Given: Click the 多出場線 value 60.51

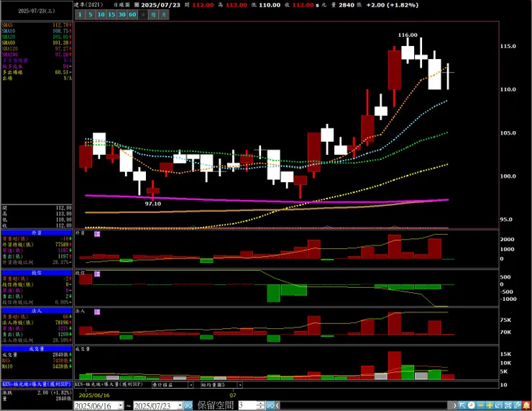Looking at the screenshot, I should pos(63,72).
